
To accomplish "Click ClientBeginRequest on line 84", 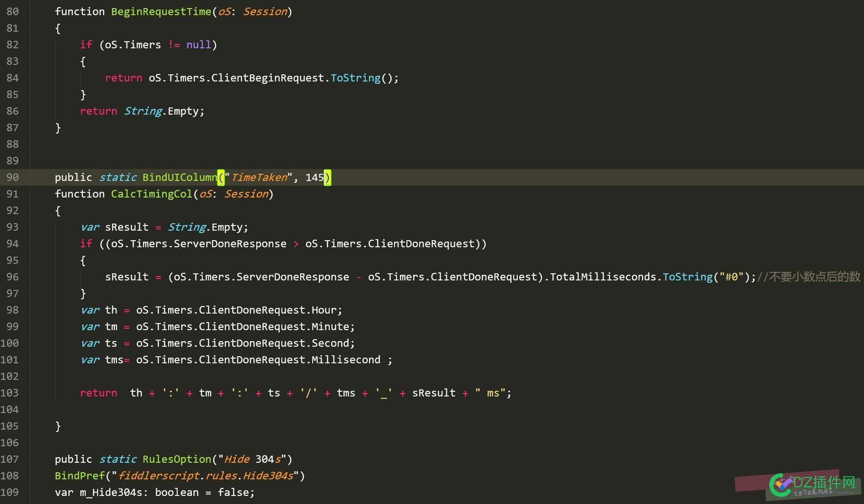I will tap(268, 78).
